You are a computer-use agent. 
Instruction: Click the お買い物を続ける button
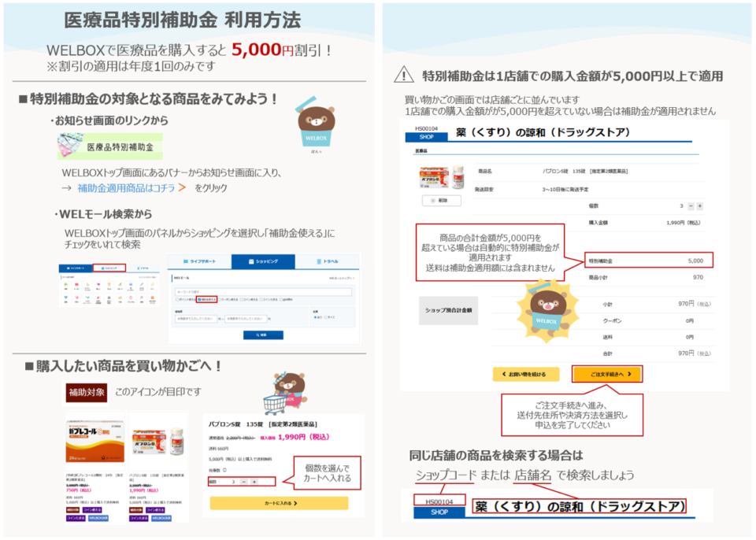pos(526,374)
